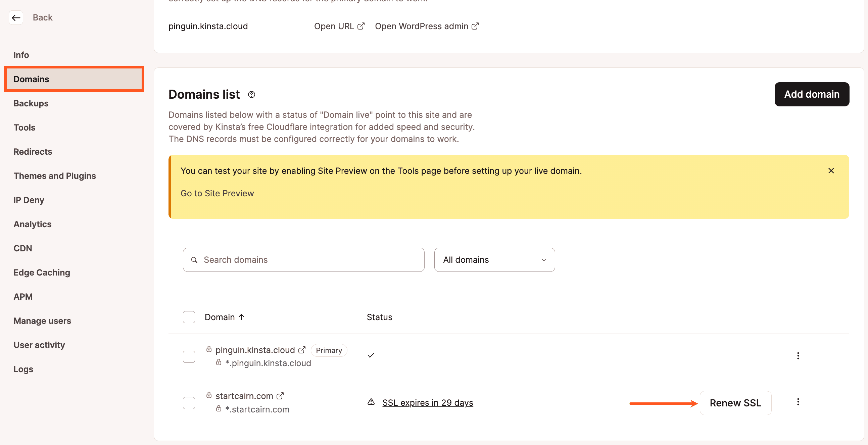Open kebab menu for startcairn.com row

pyautogui.click(x=798, y=402)
